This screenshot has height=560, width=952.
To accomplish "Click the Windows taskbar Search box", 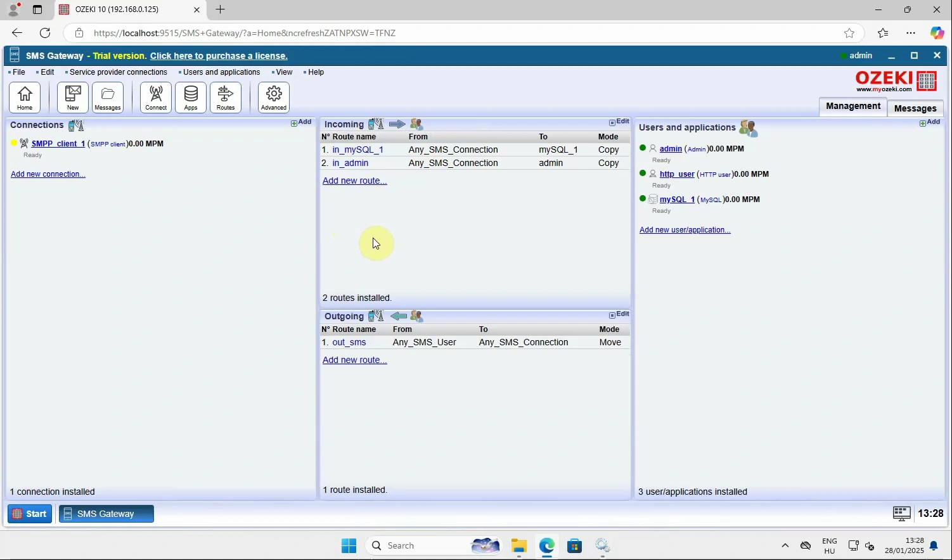I will [435, 545].
